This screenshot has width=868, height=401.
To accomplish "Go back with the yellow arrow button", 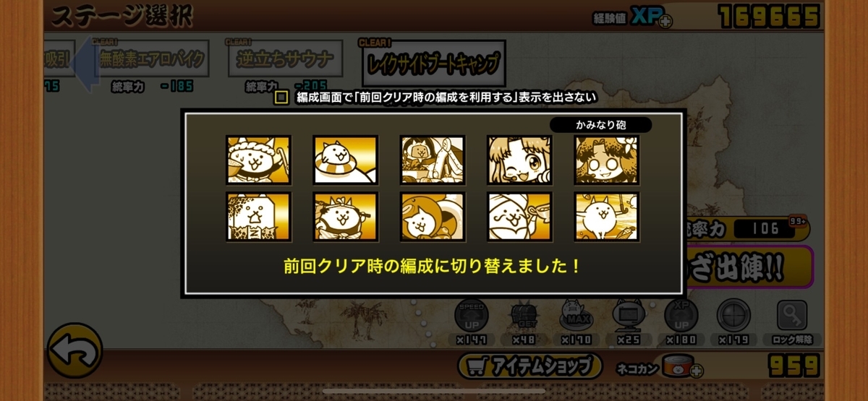I will (x=75, y=350).
